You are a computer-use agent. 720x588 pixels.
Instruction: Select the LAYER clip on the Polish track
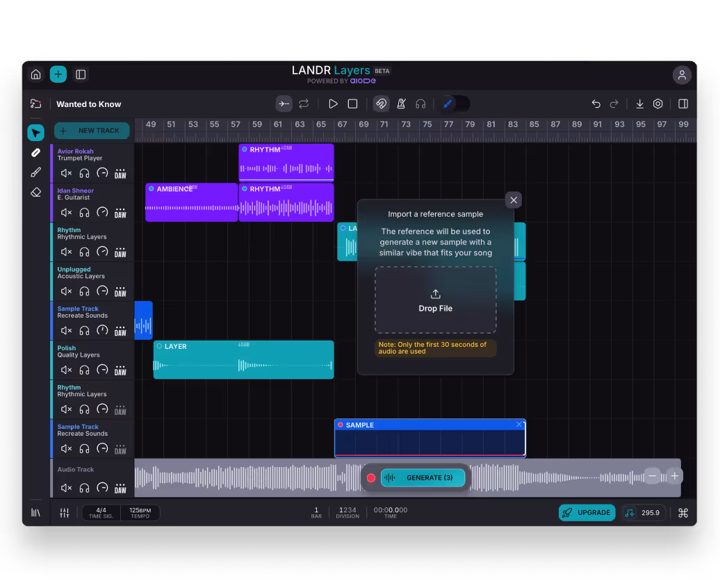click(243, 360)
